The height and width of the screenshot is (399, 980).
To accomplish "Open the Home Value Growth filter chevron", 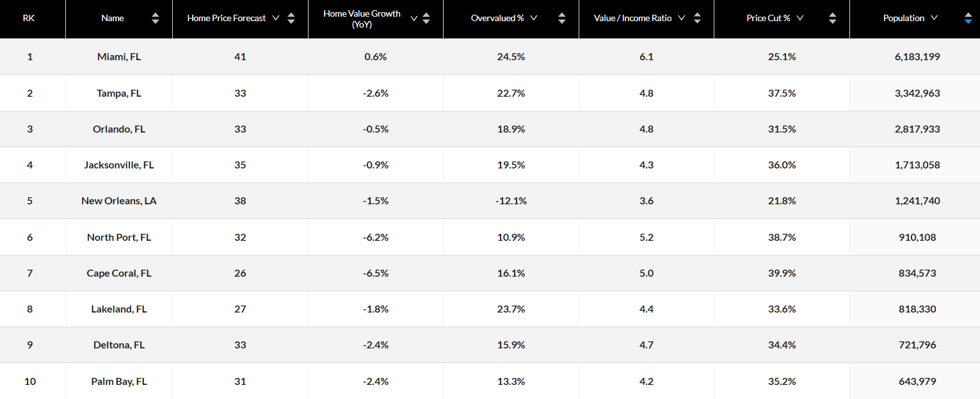I will tap(414, 18).
